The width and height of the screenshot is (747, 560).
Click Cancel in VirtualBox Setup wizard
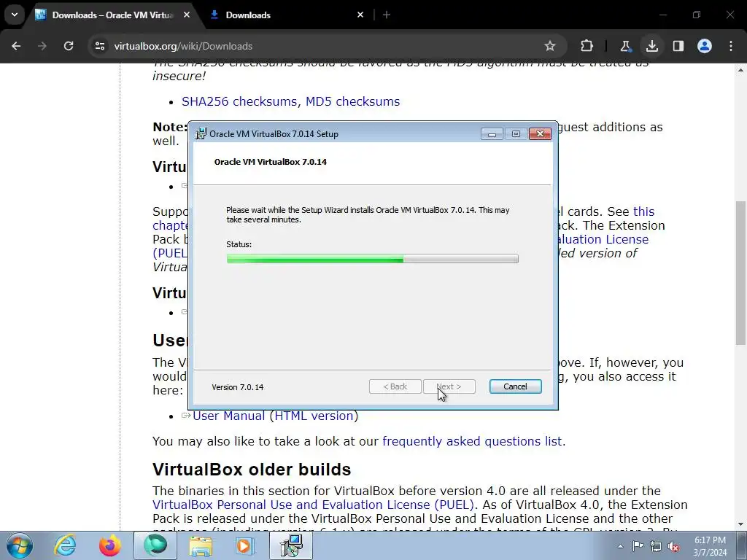coord(515,386)
